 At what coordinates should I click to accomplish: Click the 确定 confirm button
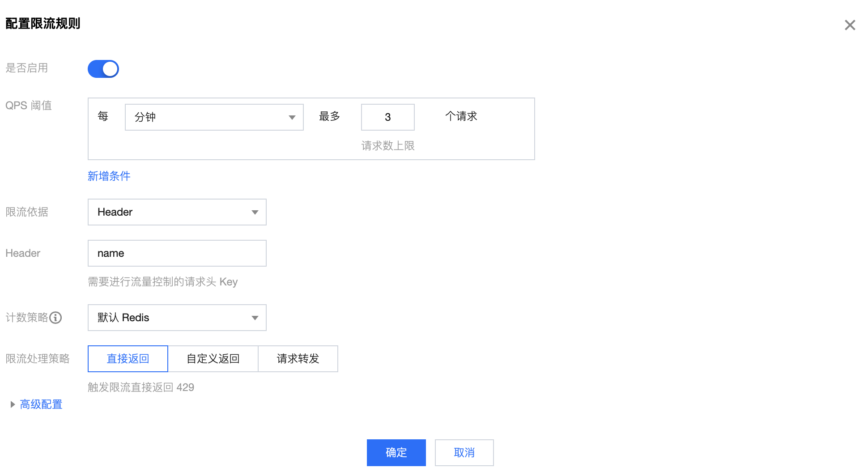pyautogui.click(x=396, y=453)
